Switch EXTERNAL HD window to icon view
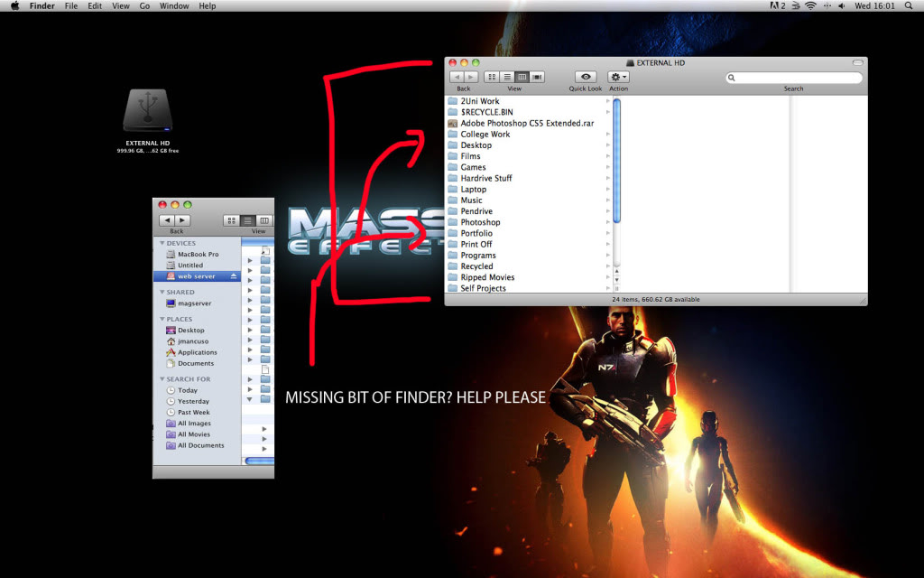This screenshot has height=578, width=924. click(492, 78)
